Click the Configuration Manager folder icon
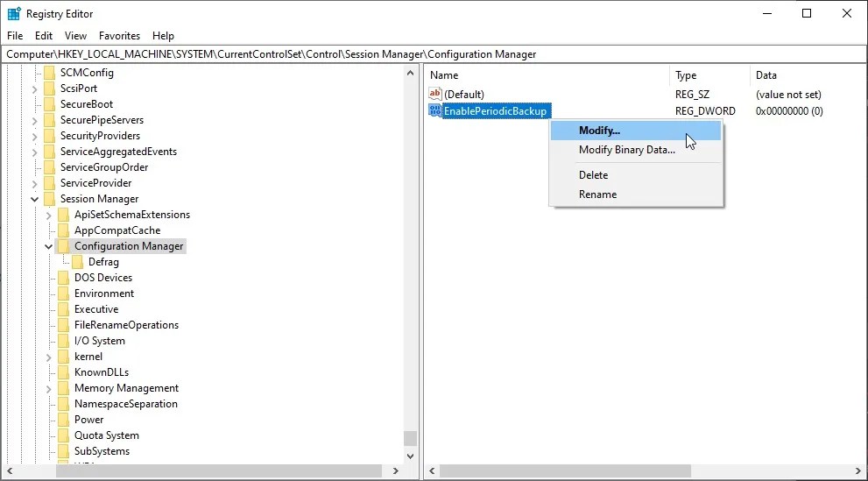This screenshot has width=868, height=481. point(64,246)
